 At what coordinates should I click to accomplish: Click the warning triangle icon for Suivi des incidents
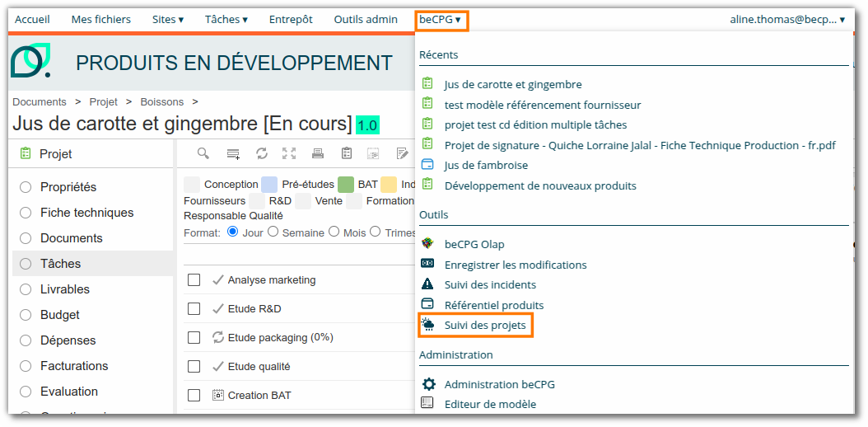click(427, 284)
